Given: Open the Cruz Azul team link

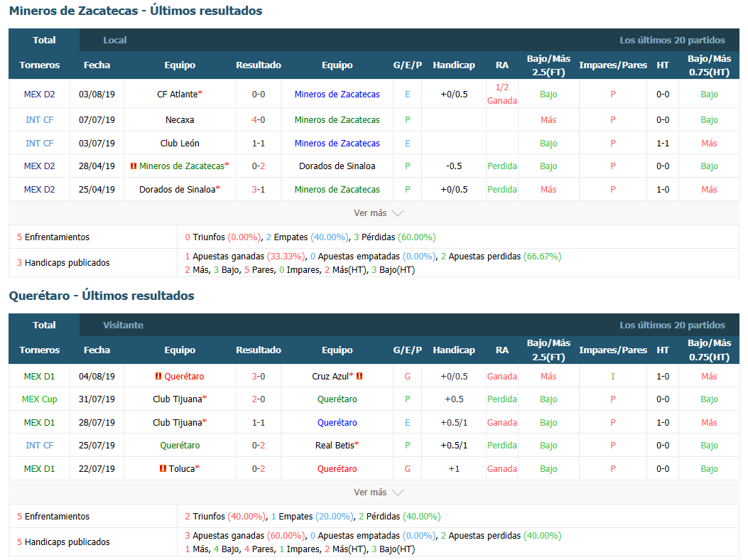Looking at the screenshot, I should pyautogui.click(x=330, y=376).
